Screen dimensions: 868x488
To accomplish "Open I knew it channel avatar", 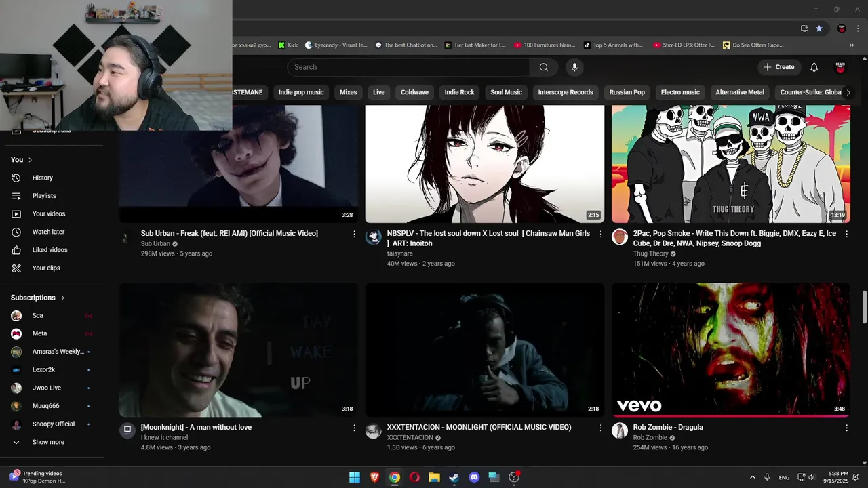I will click(x=127, y=430).
